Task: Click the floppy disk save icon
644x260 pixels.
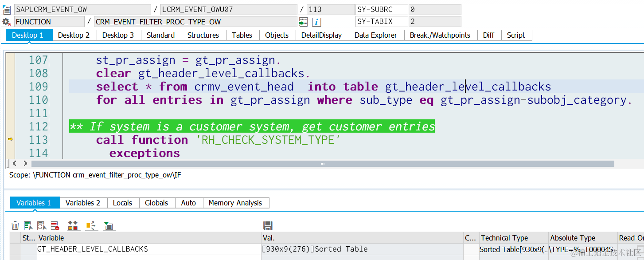Action: coord(268,226)
